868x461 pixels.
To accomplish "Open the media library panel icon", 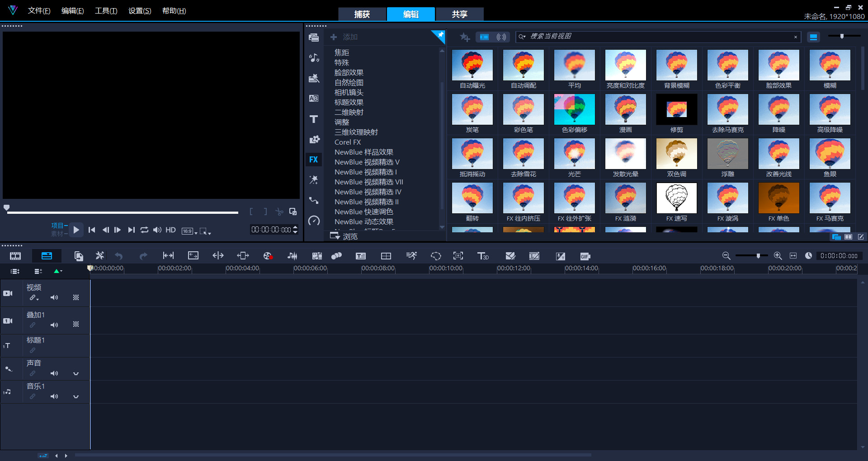I will pos(314,38).
